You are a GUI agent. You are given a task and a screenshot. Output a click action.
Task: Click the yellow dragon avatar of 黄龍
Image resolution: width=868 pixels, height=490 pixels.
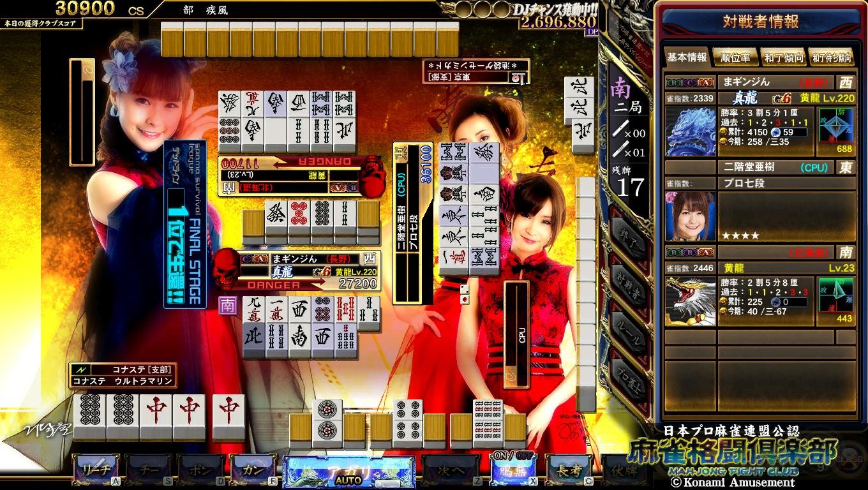691,301
